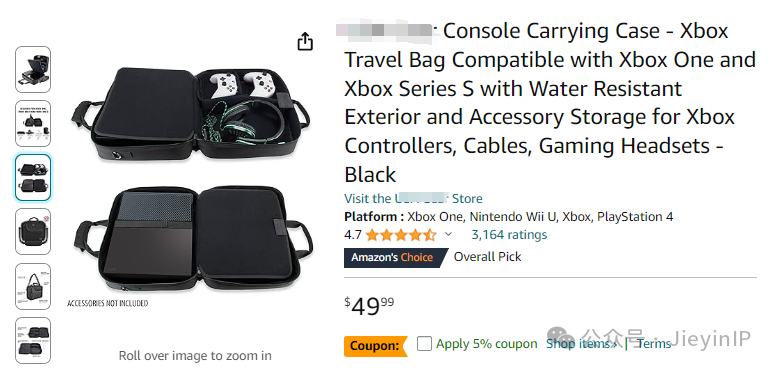The image size is (775, 369).
Task: Select the fifth thumbnail with shoulder strap bag
Action: click(33, 287)
